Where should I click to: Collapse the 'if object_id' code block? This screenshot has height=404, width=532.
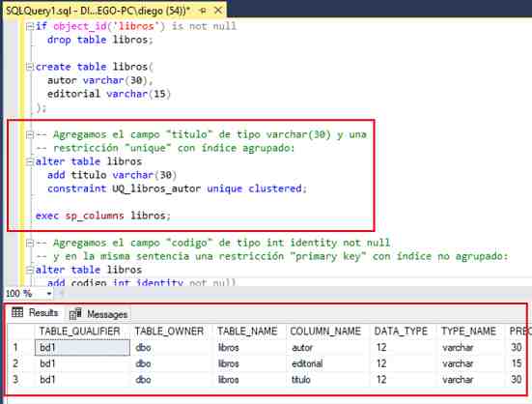tap(30, 26)
